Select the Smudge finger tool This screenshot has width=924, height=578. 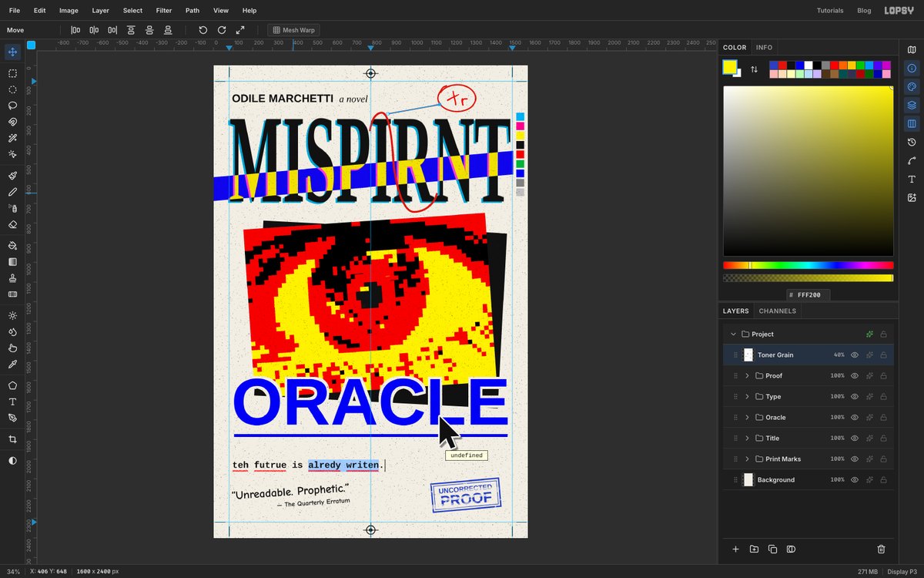12,348
